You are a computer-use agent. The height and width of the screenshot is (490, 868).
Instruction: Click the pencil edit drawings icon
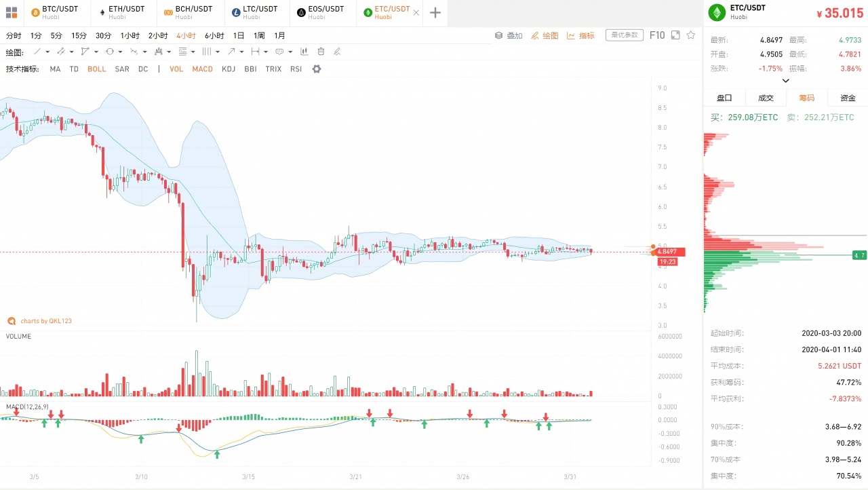click(x=337, y=52)
